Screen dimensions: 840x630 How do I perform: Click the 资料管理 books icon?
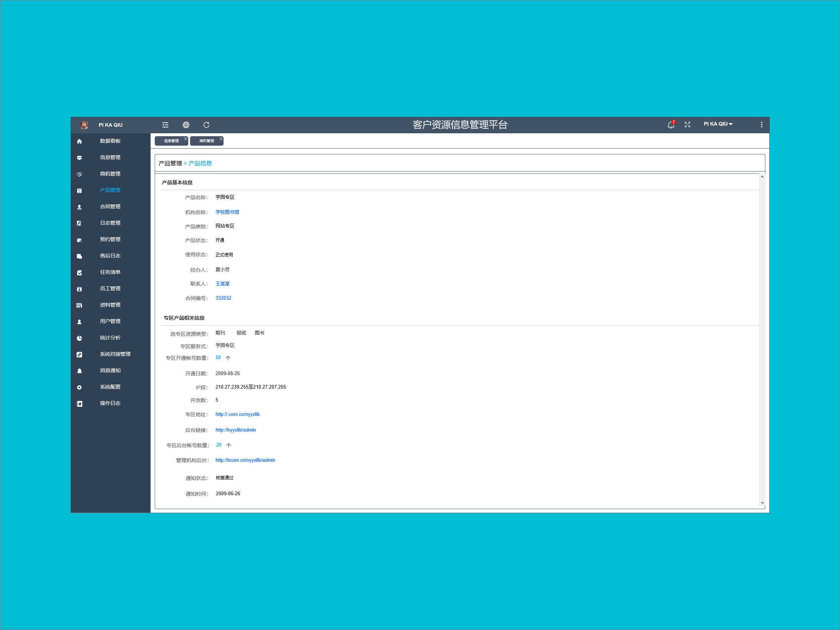[79, 305]
